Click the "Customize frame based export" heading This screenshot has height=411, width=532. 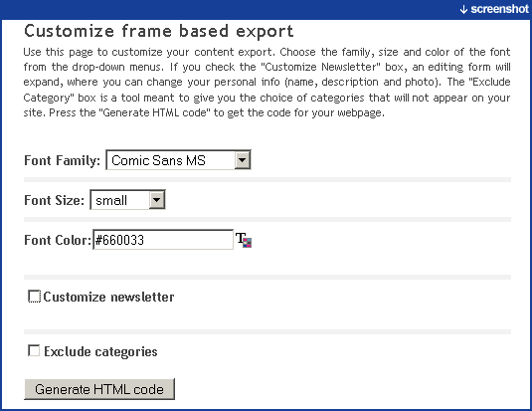[x=159, y=31]
